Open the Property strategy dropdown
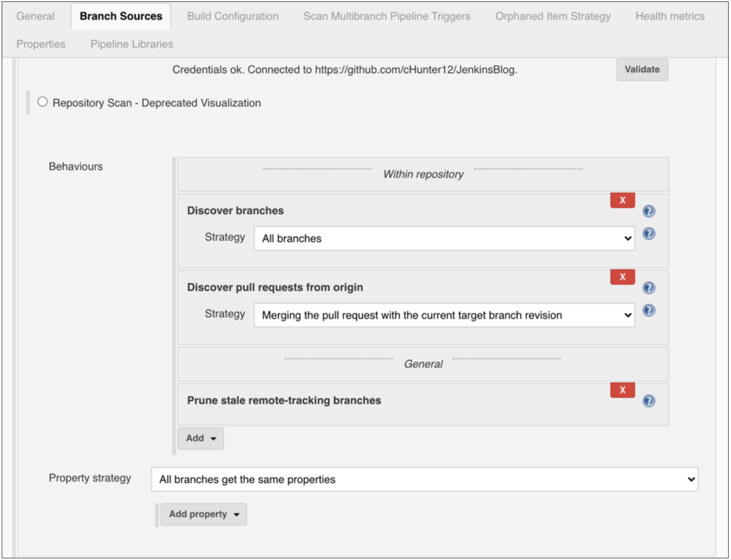The height and width of the screenshot is (560, 731). pyautogui.click(x=424, y=479)
